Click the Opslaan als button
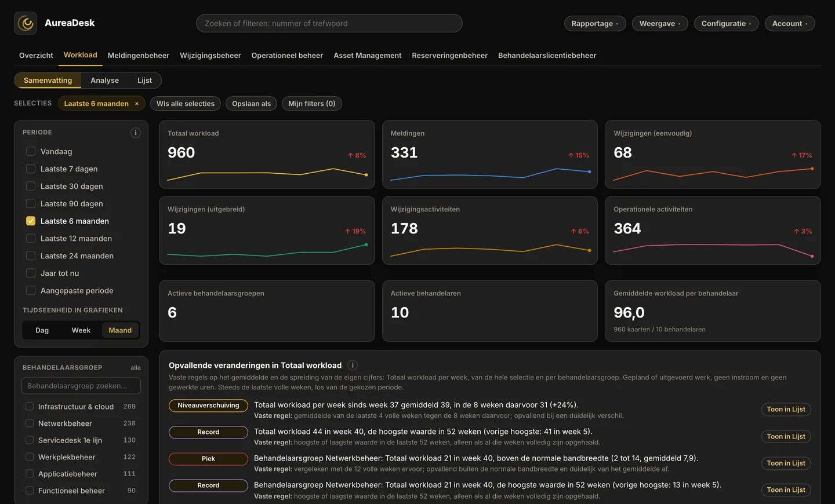The image size is (835, 504). pyautogui.click(x=252, y=104)
